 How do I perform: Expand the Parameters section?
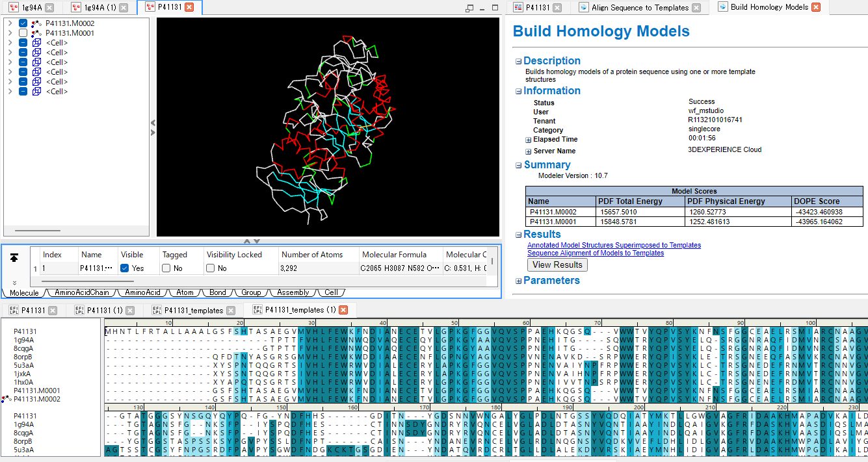(518, 281)
